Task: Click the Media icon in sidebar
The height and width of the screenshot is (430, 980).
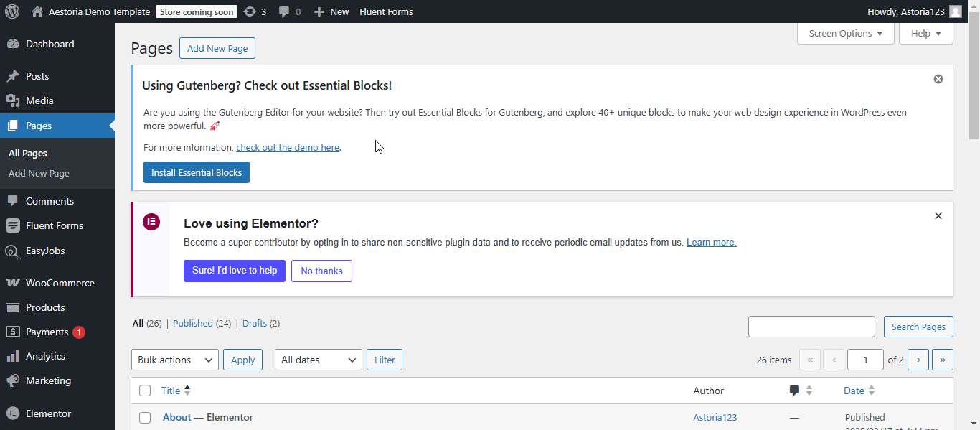Action: [x=12, y=101]
